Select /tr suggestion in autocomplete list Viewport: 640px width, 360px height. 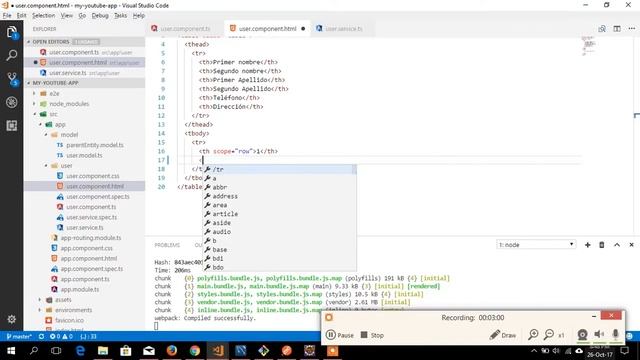coord(280,169)
